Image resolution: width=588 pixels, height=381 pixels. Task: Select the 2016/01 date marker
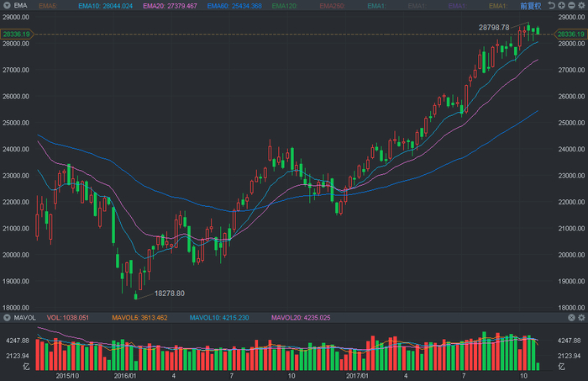(x=123, y=376)
